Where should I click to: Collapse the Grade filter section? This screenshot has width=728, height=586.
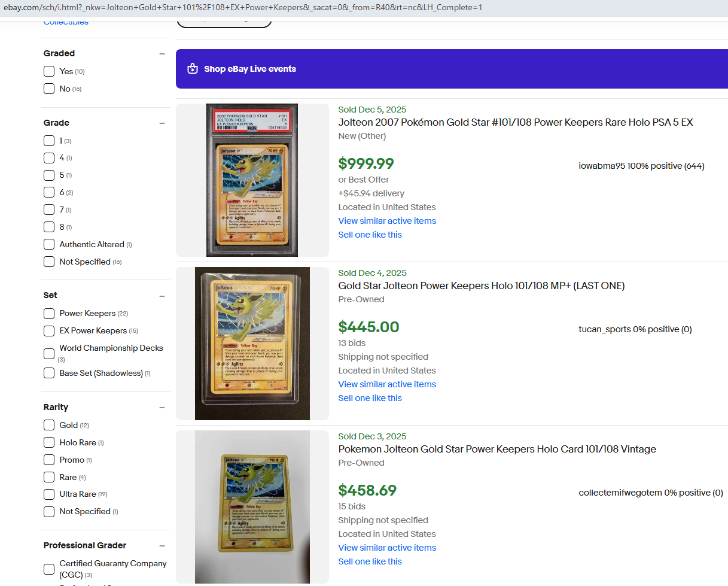tap(162, 123)
